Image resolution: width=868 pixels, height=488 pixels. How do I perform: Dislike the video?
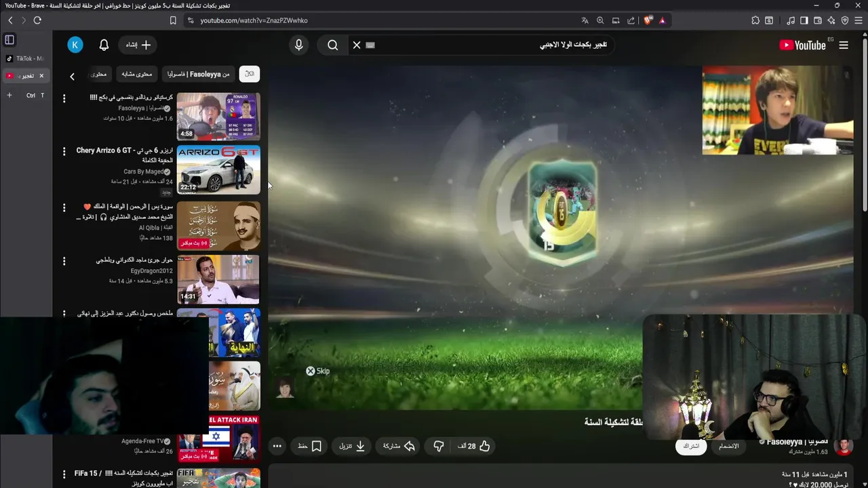(439, 446)
